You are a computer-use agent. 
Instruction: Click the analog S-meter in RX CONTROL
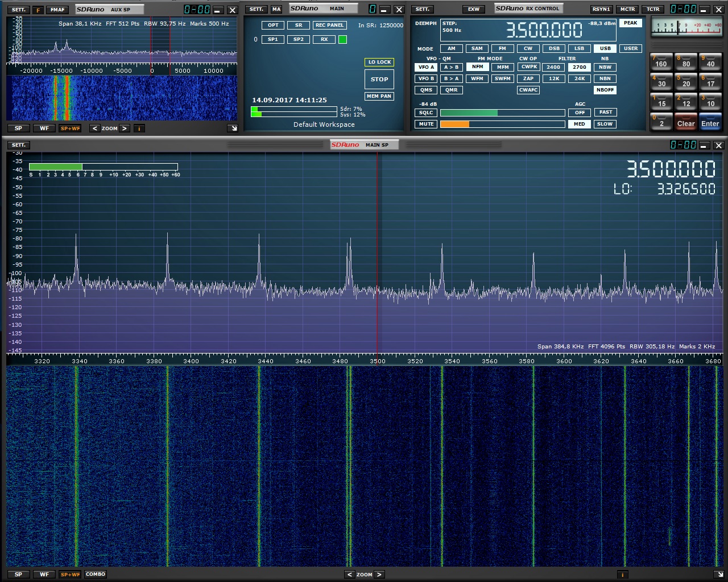click(x=686, y=28)
